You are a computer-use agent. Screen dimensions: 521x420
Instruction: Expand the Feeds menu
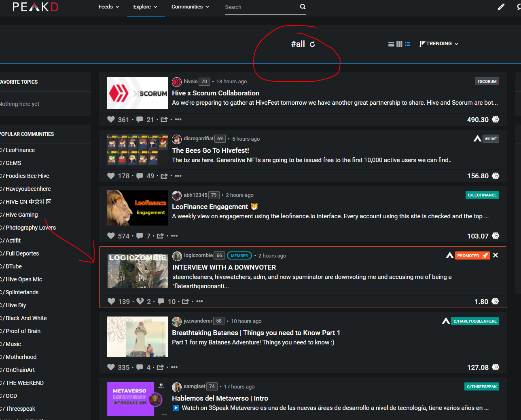109,7
